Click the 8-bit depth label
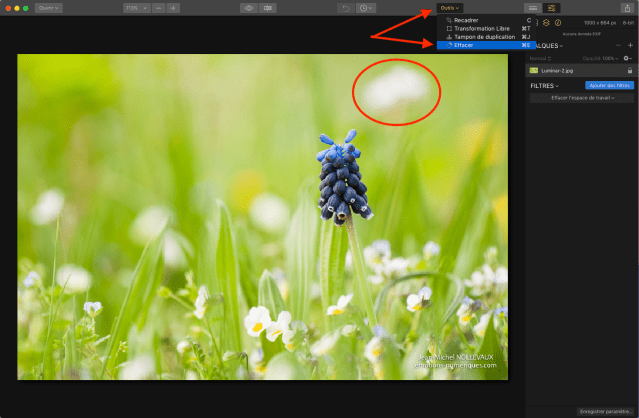 (x=628, y=23)
